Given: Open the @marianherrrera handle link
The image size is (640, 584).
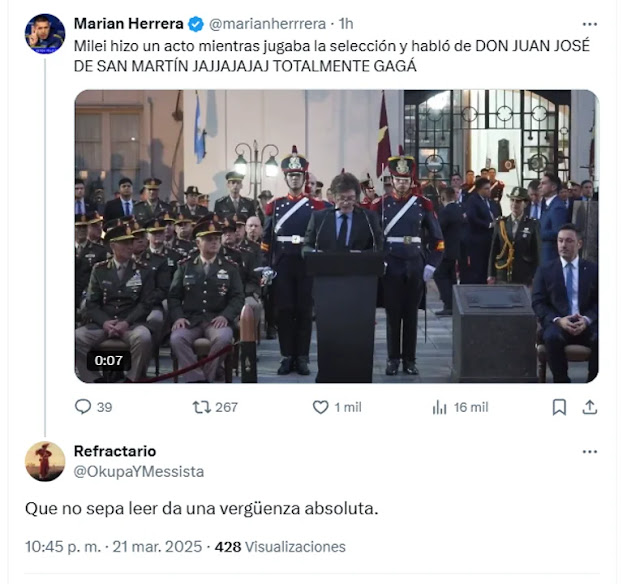Looking at the screenshot, I should click(267, 24).
